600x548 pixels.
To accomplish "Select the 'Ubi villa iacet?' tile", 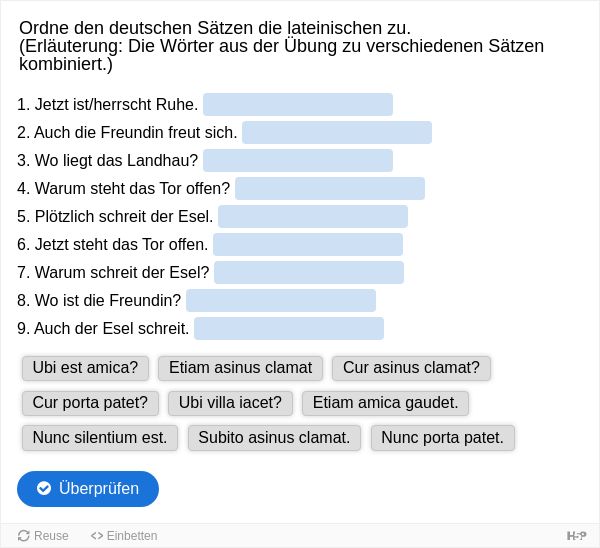I will [230, 403].
